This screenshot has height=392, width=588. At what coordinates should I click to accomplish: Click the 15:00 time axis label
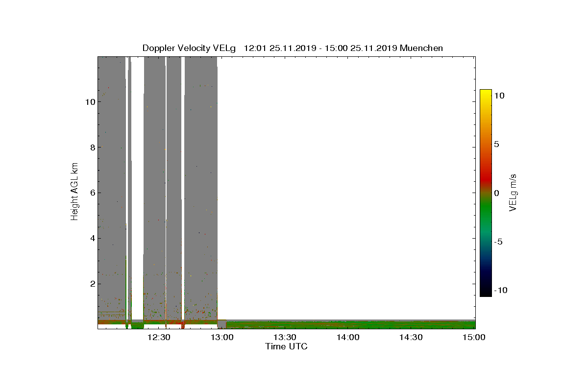[x=475, y=337]
